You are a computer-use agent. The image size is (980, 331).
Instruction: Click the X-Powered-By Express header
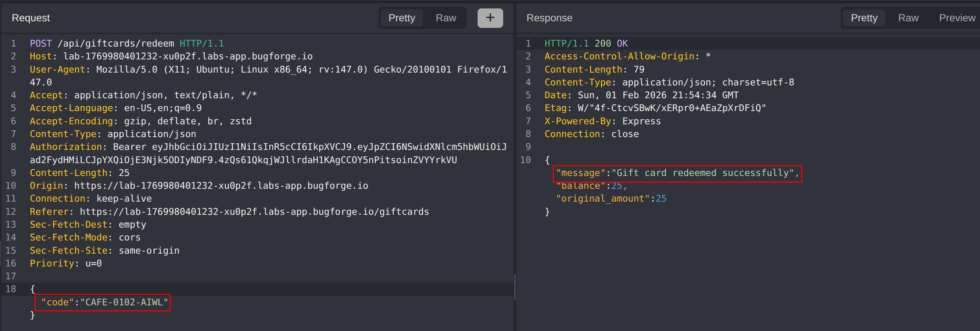[602, 121]
